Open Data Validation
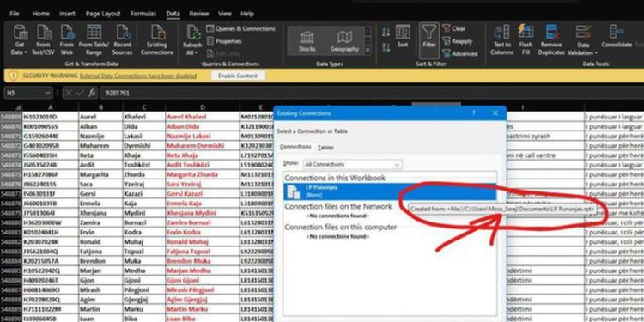This screenshot has width=644, height=322. point(583,40)
